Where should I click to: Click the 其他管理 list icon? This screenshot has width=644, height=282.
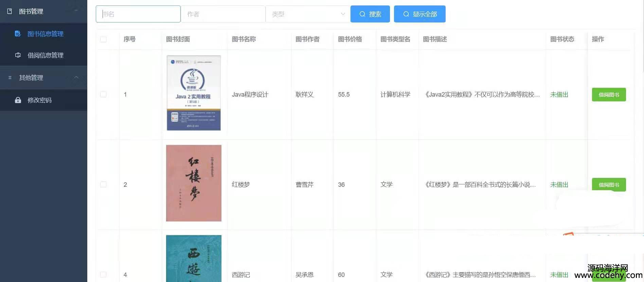pos(10,78)
